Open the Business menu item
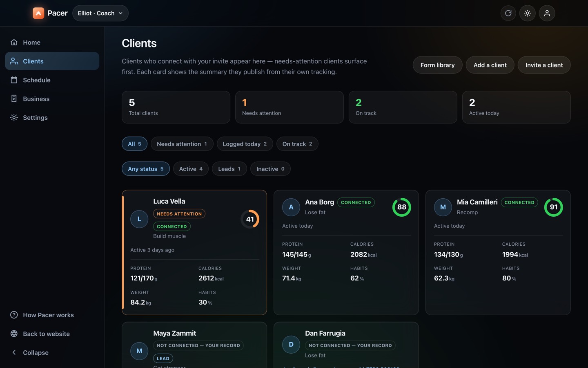The width and height of the screenshot is (588, 368). click(52, 99)
